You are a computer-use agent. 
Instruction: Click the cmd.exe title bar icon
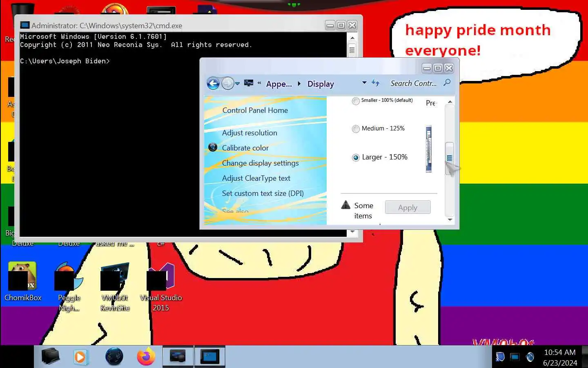[25, 25]
